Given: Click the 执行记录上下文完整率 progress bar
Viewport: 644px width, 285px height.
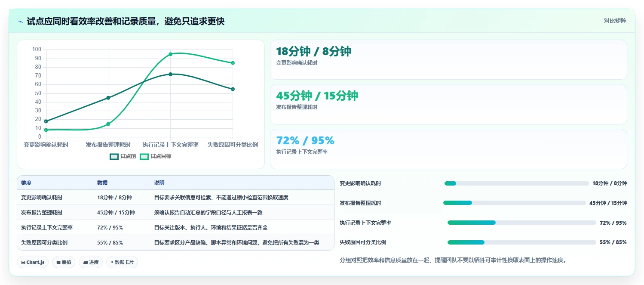Looking at the screenshot, I should pyautogui.click(x=522, y=223).
